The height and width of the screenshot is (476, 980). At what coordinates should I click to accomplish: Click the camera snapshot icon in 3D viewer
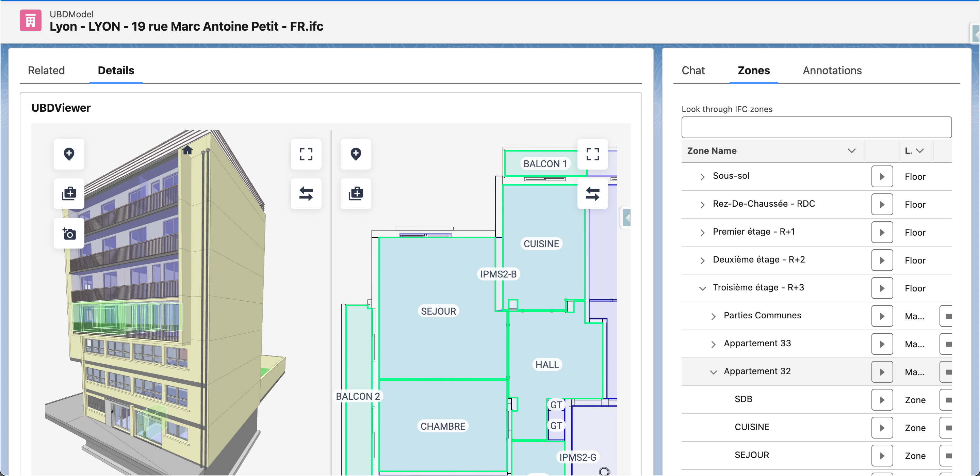click(69, 234)
